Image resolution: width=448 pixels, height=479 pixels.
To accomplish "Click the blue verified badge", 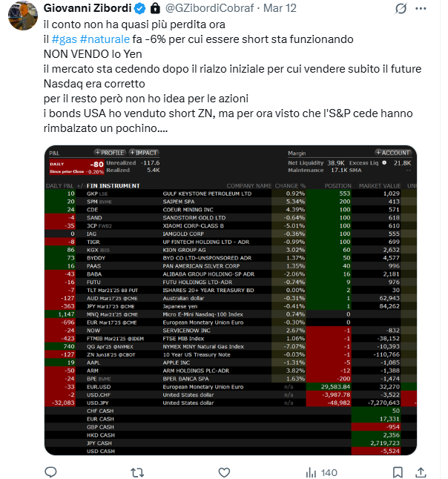I will pyautogui.click(x=137, y=8).
